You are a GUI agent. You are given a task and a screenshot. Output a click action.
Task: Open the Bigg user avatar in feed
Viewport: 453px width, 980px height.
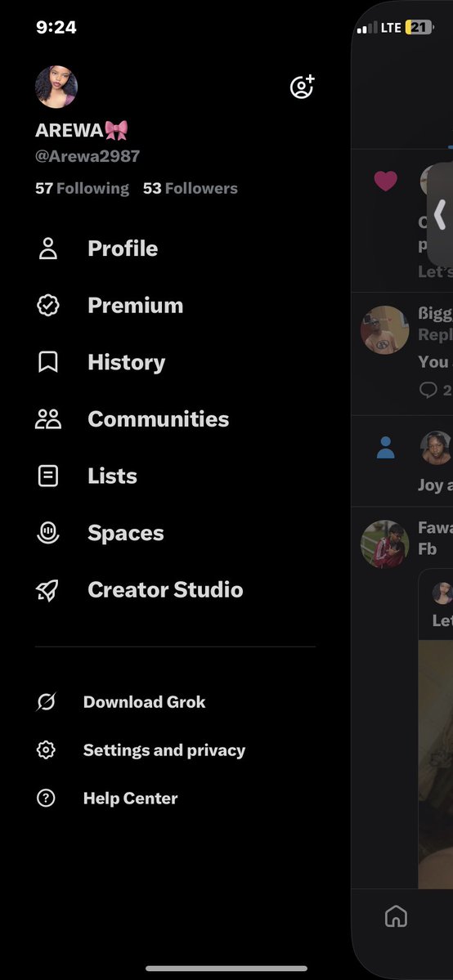[x=385, y=330]
